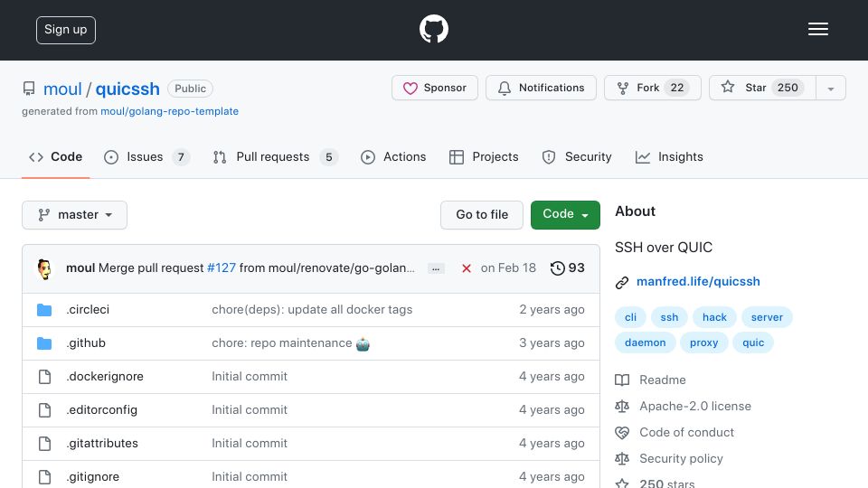Expand the green Code dropdown button

(x=565, y=215)
